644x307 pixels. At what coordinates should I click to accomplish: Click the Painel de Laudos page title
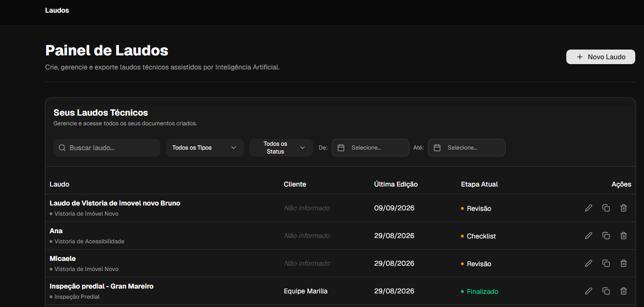107,51
